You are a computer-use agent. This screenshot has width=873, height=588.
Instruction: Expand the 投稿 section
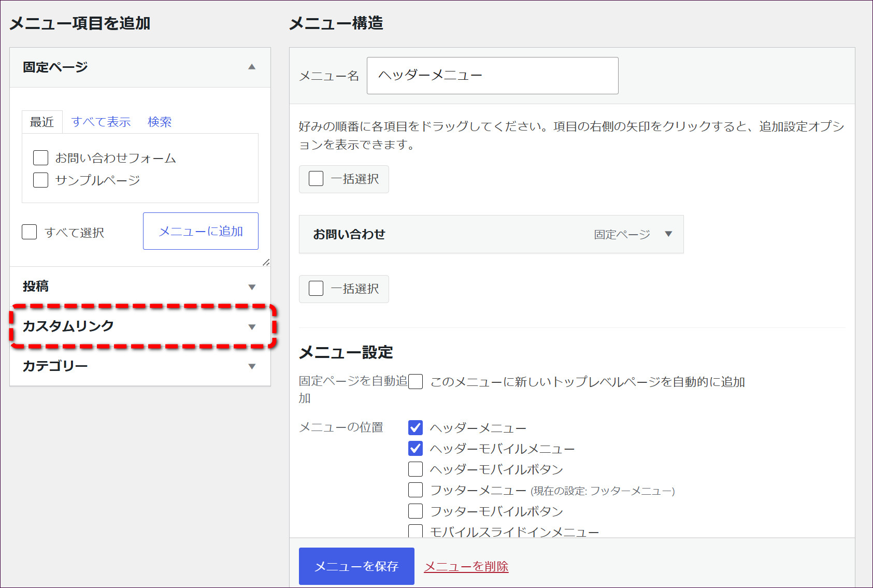(x=252, y=287)
